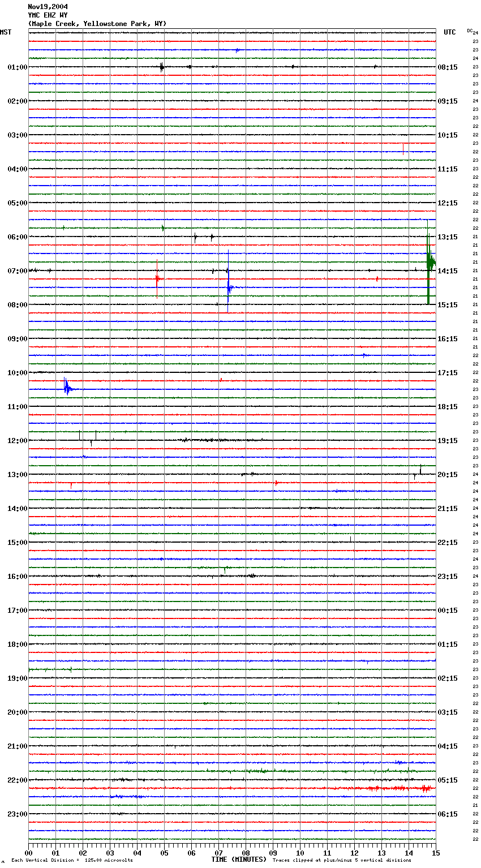Click the UTC time label '06:15'
Screen dimensions: 481x868
pyautogui.click(x=448, y=814)
